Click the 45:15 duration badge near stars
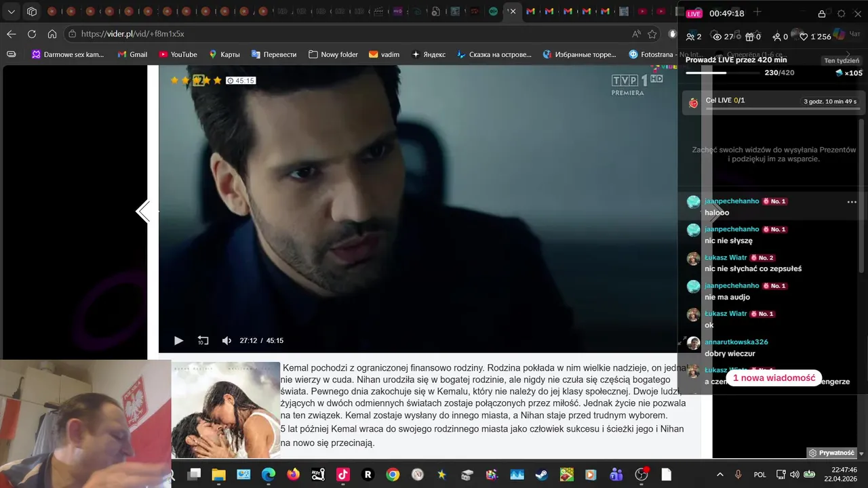The image size is (868, 488). coord(241,81)
